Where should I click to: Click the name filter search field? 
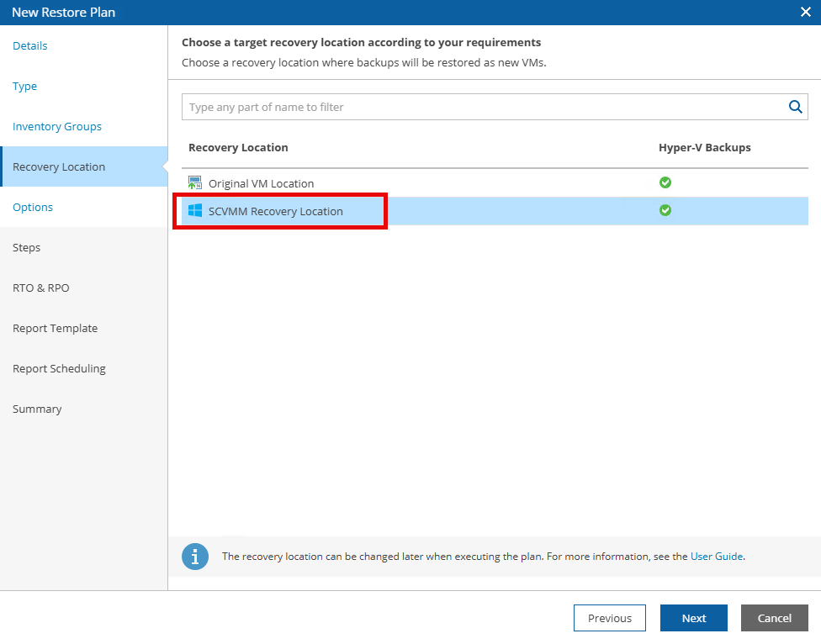click(484, 107)
